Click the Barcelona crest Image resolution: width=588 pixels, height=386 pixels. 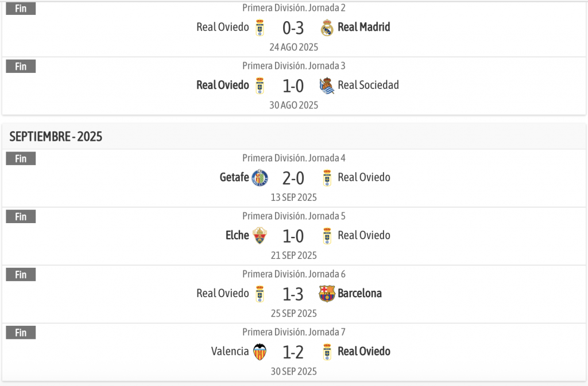[327, 294]
